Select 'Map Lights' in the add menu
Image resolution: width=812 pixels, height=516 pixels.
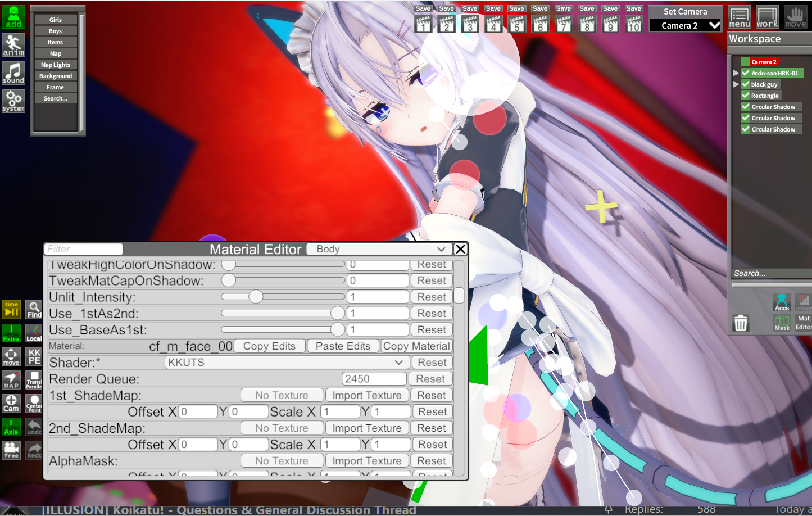coord(55,65)
